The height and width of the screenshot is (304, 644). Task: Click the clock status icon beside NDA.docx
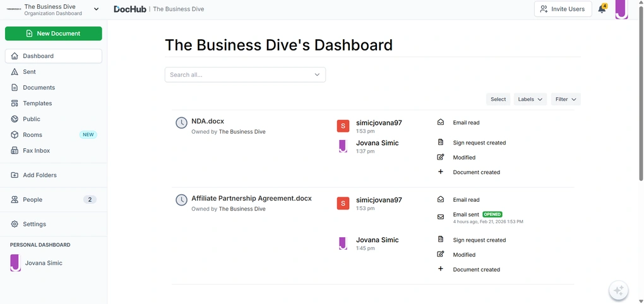tap(182, 122)
